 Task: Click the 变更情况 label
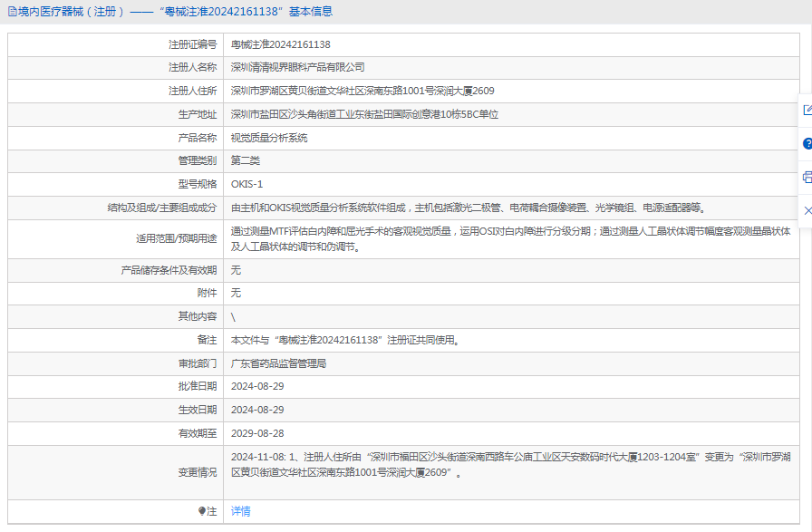coord(198,472)
